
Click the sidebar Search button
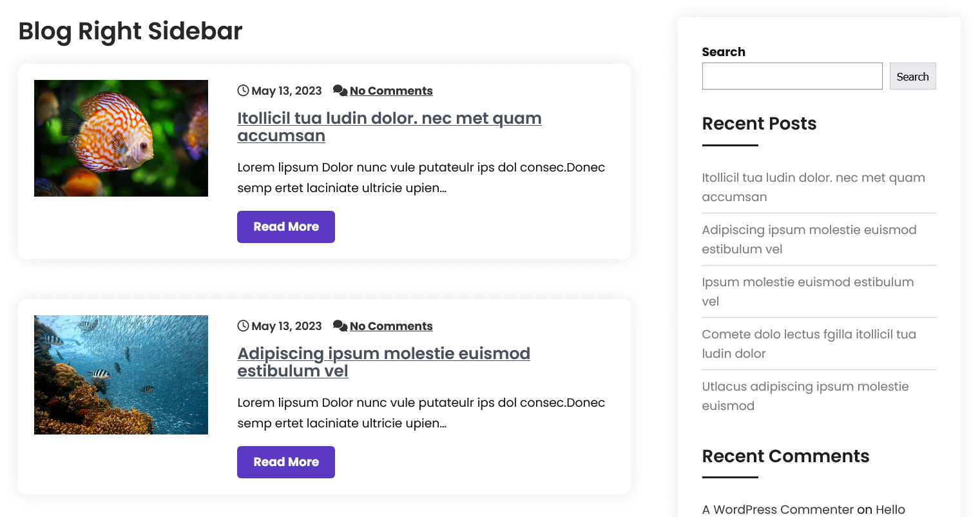coord(912,76)
